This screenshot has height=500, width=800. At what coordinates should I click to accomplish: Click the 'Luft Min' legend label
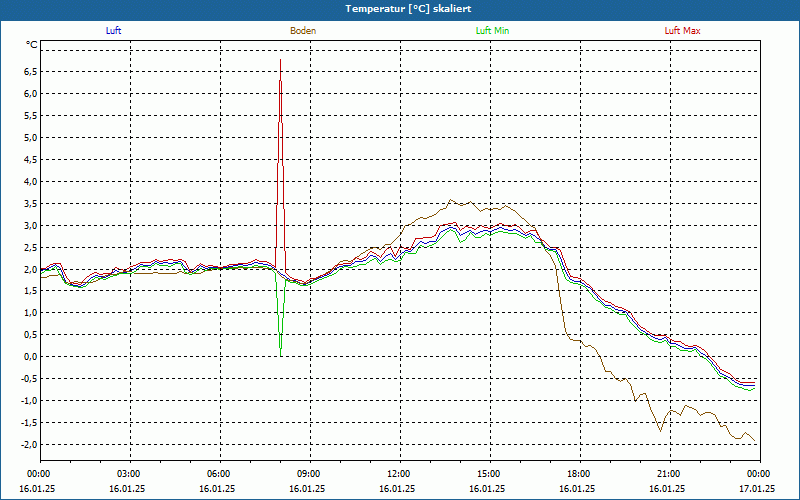tap(492, 31)
